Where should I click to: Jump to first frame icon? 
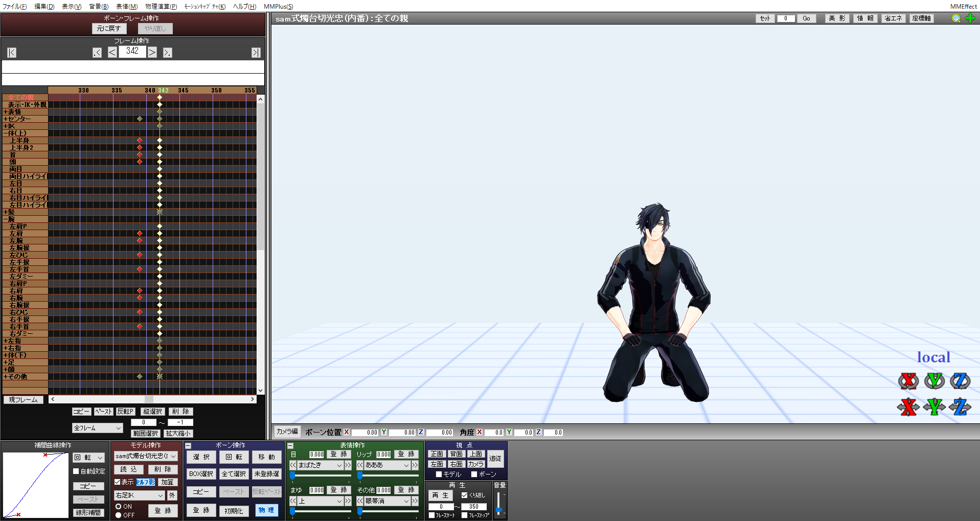point(12,53)
